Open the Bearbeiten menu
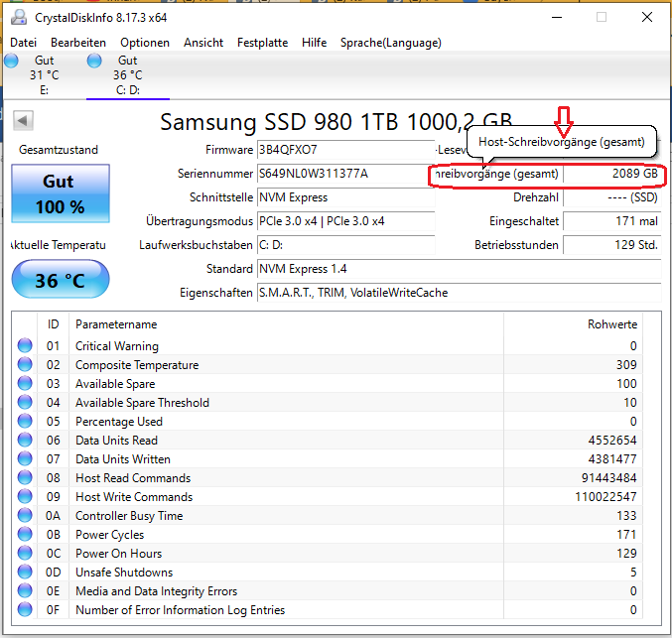The height and width of the screenshot is (638, 672). pos(78,43)
